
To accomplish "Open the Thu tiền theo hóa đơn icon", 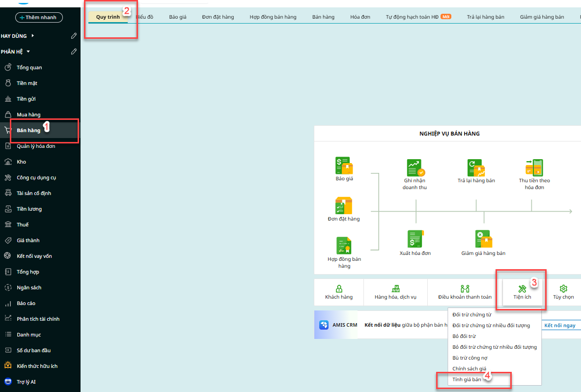I will (x=534, y=168).
